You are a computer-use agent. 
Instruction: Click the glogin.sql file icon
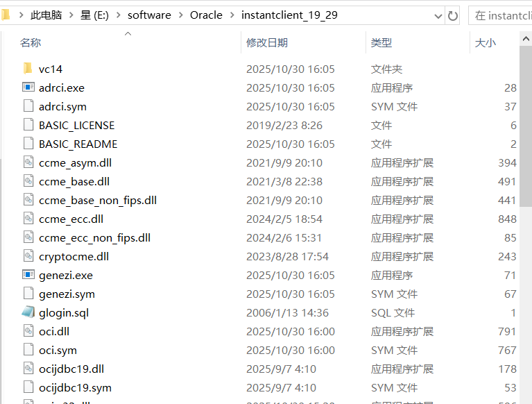pyautogui.click(x=28, y=312)
